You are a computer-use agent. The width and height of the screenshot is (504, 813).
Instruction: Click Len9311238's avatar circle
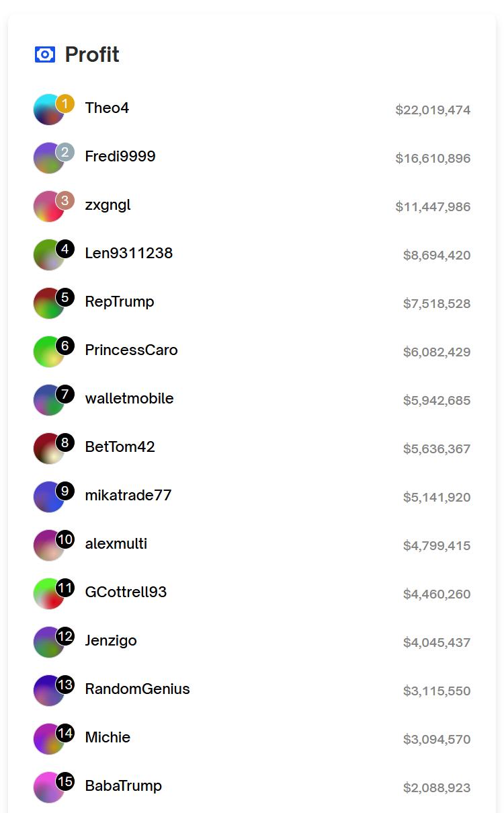[x=47, y=256]
